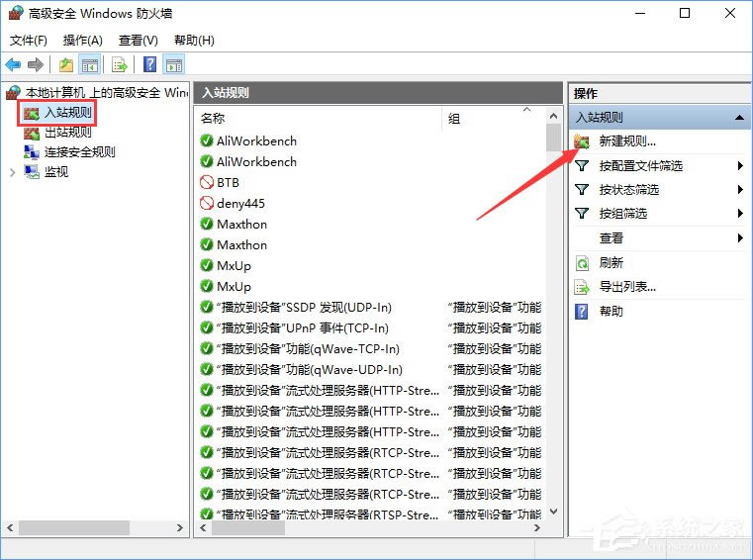Toggle show/hide action pane toolbar icon

point(174,65)
